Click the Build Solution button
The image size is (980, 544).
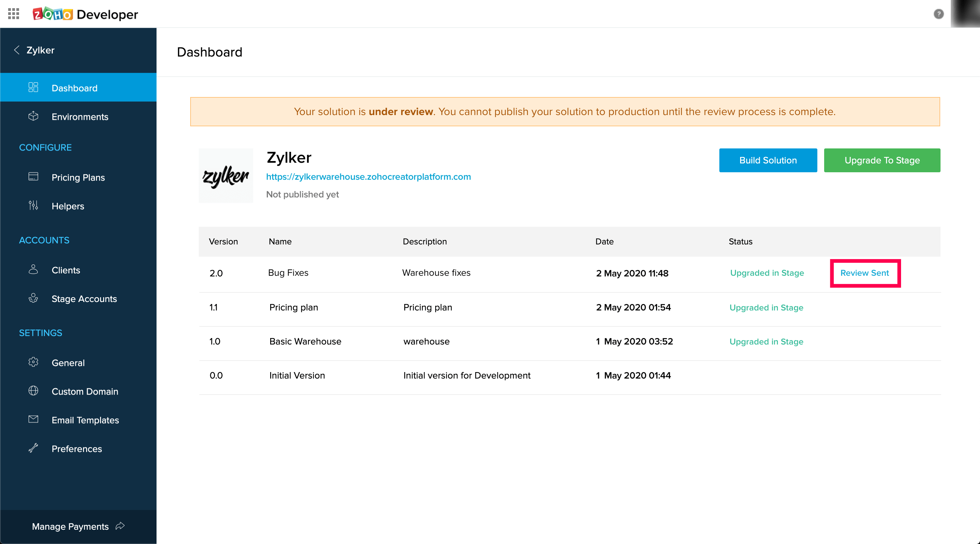point(768,160)
